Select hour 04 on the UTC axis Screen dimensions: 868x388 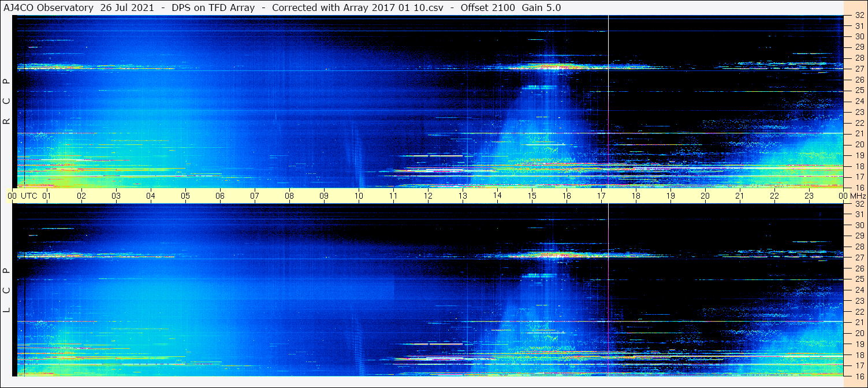(151, 196)
